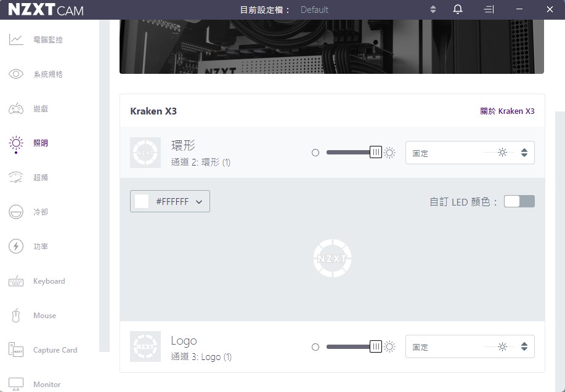
Task: Click the Mouse sidebar icon
Action: click(16, 316)
